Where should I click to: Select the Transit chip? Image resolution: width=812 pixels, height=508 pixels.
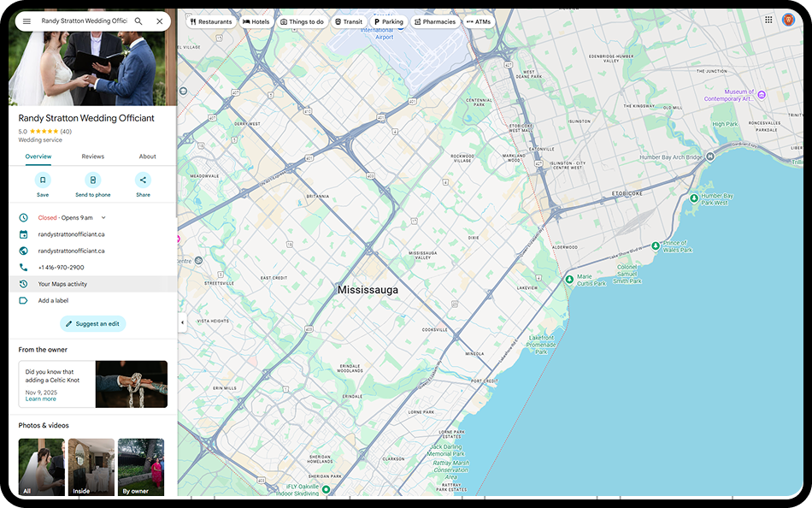pos(349,21)
